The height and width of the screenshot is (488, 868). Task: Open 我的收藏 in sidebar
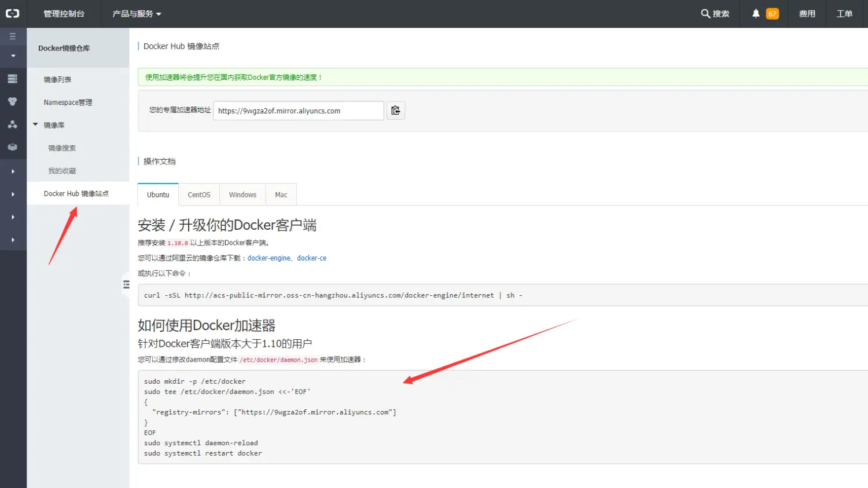[62, 171]
